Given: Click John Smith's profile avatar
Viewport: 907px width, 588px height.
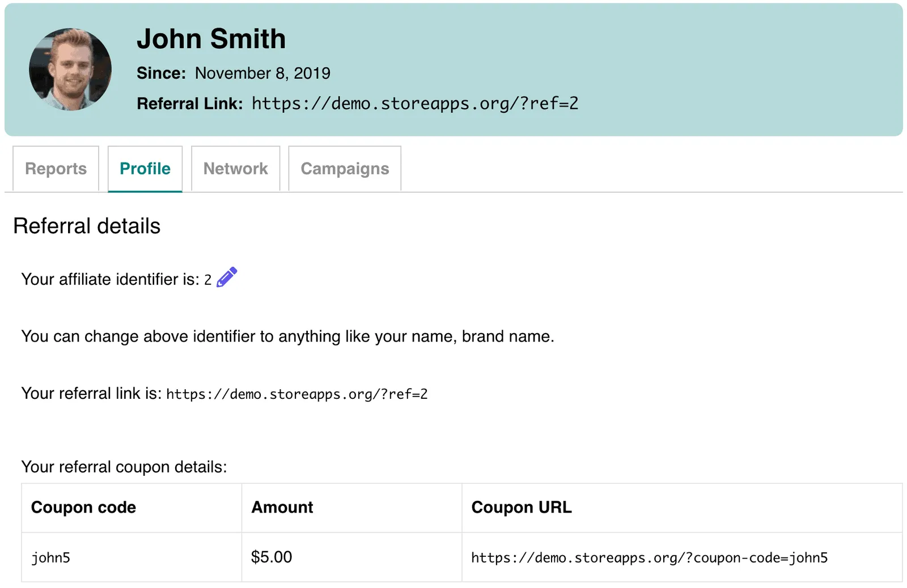Looking at the screenshot, I should coord(70,69).
